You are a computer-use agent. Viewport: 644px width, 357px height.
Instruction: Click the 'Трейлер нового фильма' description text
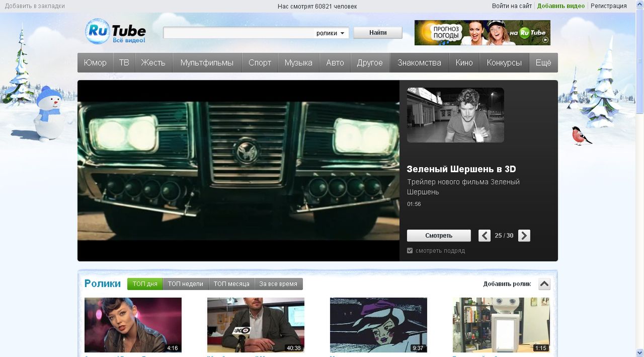[463, 187]
